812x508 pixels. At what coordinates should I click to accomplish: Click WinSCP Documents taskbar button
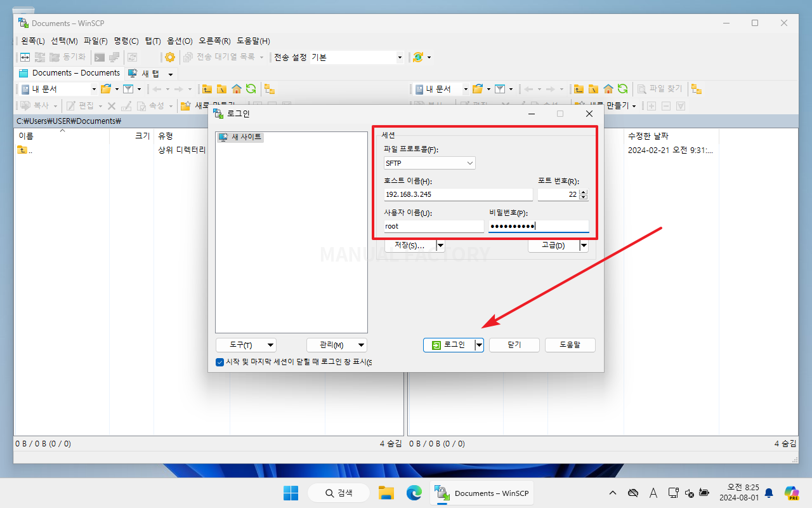coord(482,493)
